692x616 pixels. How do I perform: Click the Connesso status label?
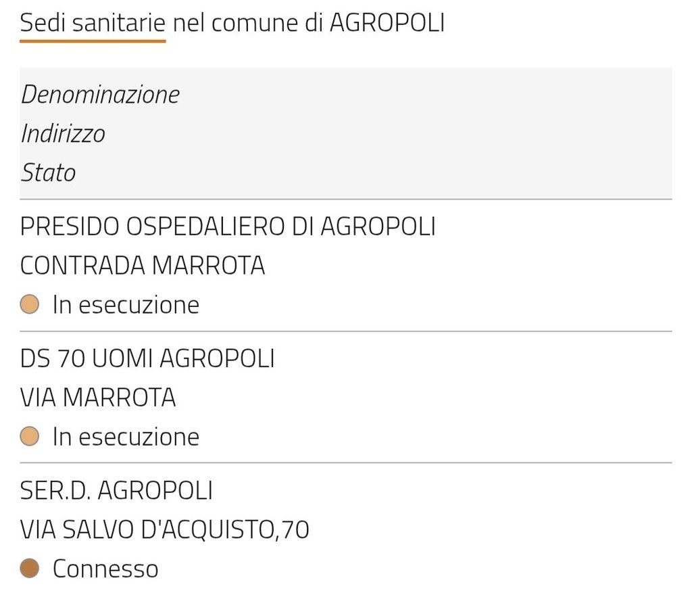tap(105, 568)
